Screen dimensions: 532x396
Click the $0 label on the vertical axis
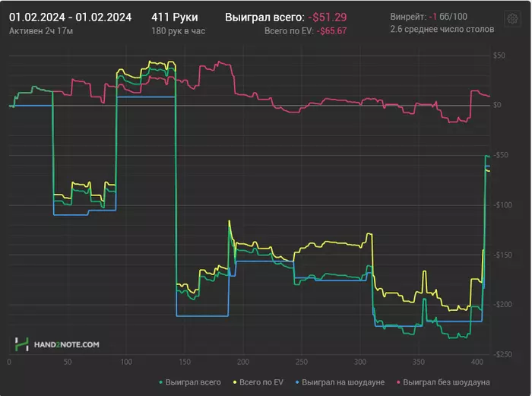pyautogui.click(x=497, y=105)
